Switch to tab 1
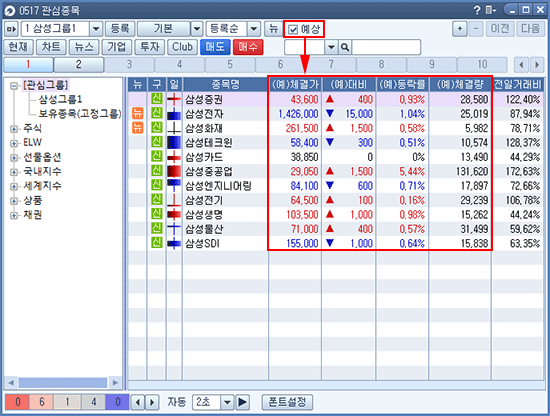 point(28,65)
